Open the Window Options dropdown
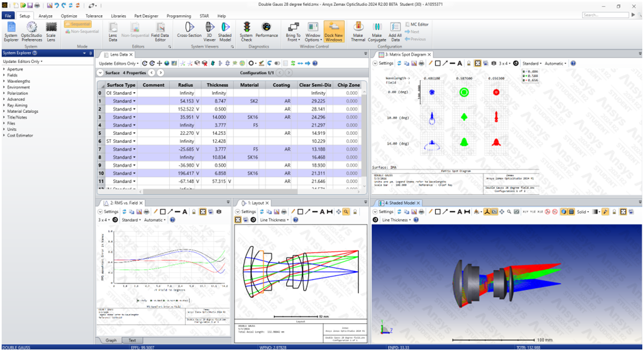The height and width of the screenshot is (350, 644). click(313, 30)
